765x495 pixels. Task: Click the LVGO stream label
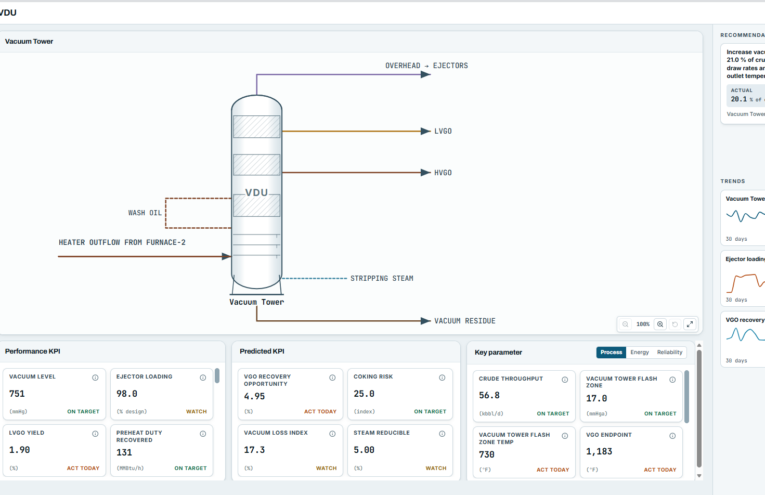pyautogui.click(x=443, y=131)
